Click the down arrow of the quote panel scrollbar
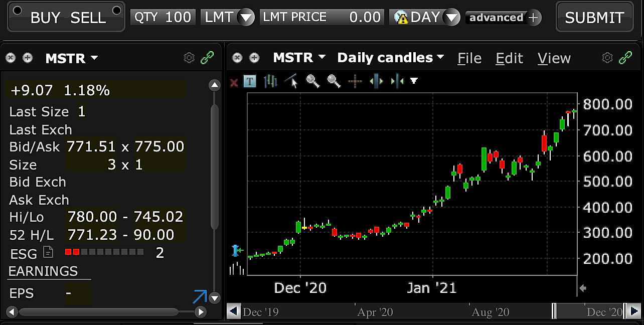This screenshot has width=644, height=325. pos(215,298)
